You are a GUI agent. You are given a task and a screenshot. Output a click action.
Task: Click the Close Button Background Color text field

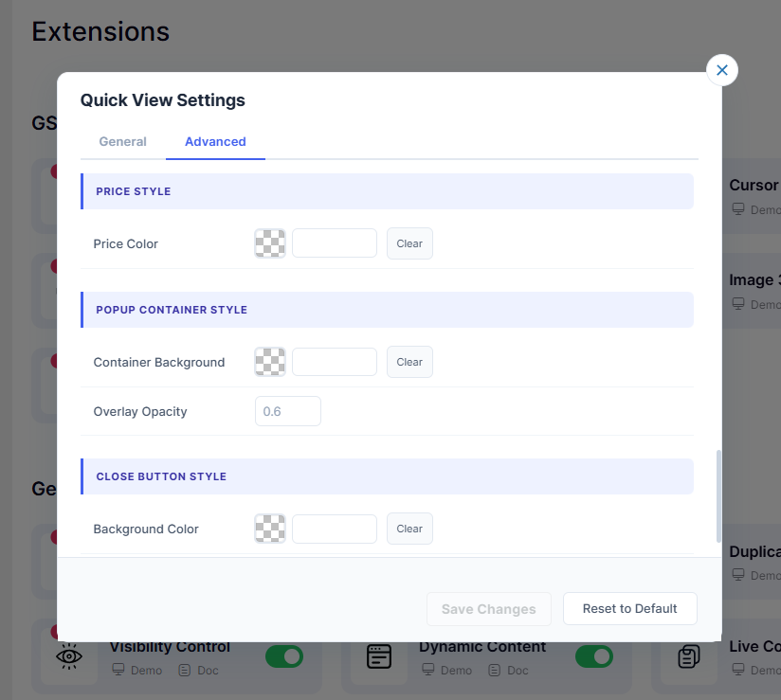[x=335, y=529]
